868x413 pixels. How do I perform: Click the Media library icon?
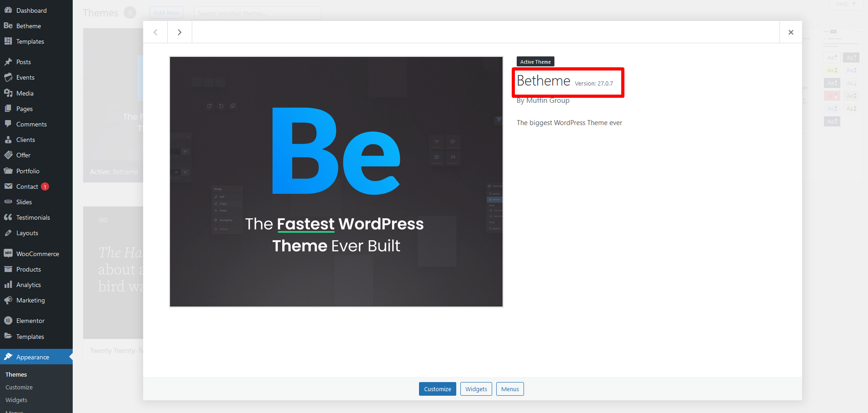click(x=8, y=93)
